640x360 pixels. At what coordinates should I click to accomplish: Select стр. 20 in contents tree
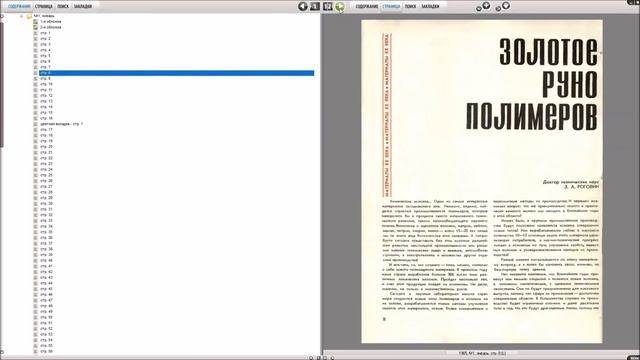click(x=46, y=147)
